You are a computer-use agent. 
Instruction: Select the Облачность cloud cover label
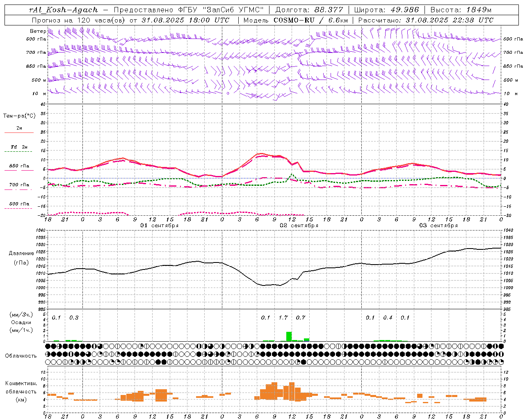coord(21,356)
